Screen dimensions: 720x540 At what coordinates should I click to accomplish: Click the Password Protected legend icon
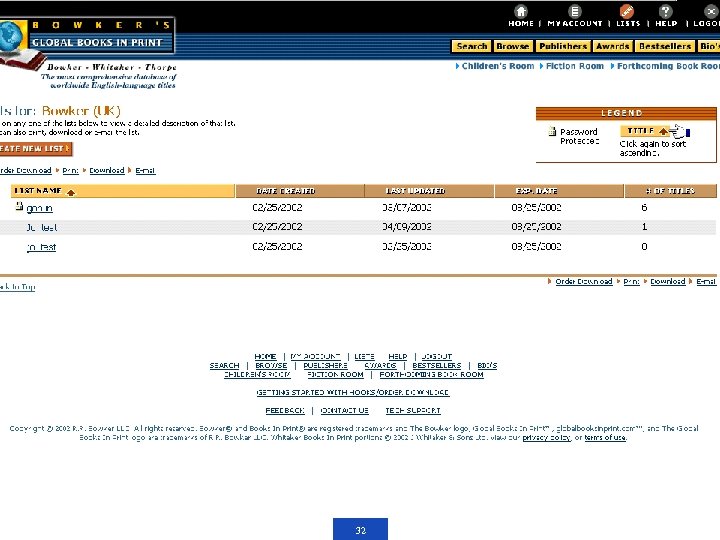coord(552,132)
